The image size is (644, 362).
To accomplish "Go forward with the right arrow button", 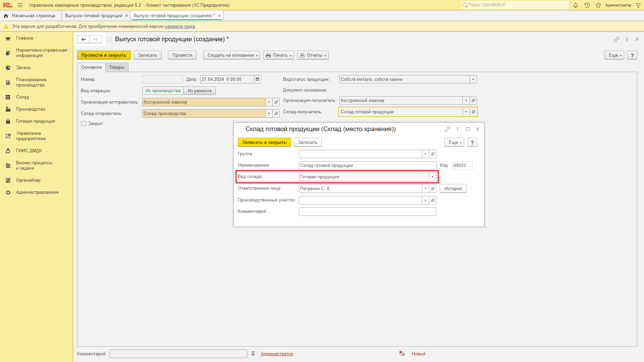I will click(96, 39).
